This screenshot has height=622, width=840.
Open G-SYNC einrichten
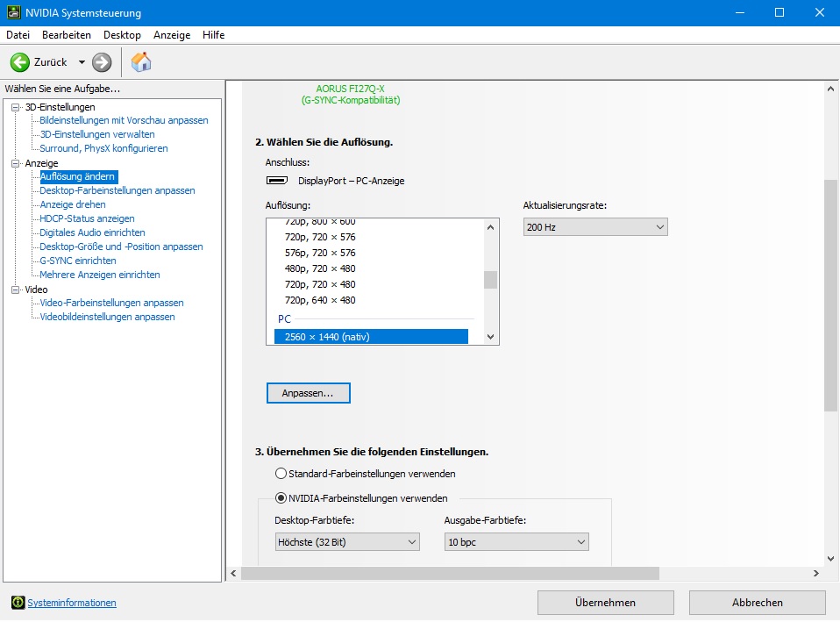[78, 260]
